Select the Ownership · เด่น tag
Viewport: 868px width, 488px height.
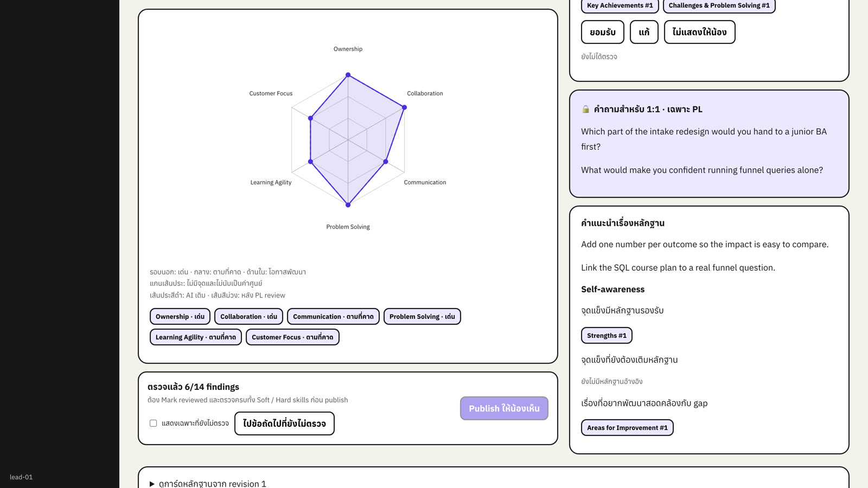(180, 317)
